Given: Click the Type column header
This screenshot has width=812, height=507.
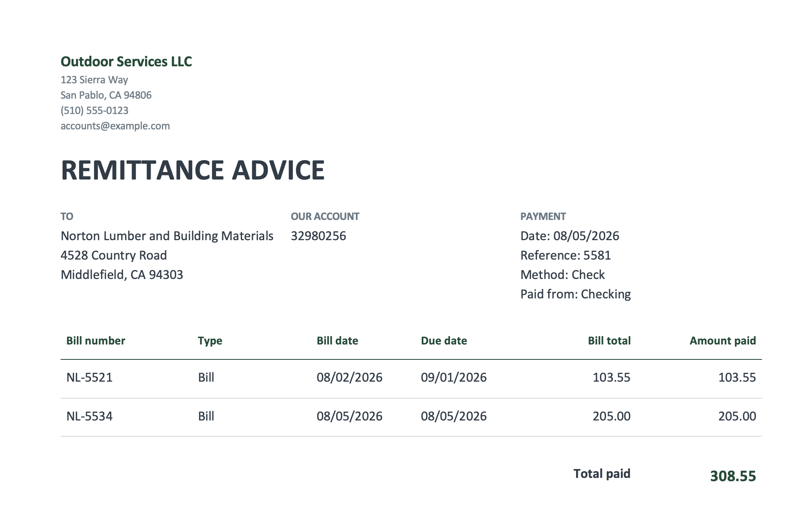Looking at the screenshot, I should [x=210, y=341].
